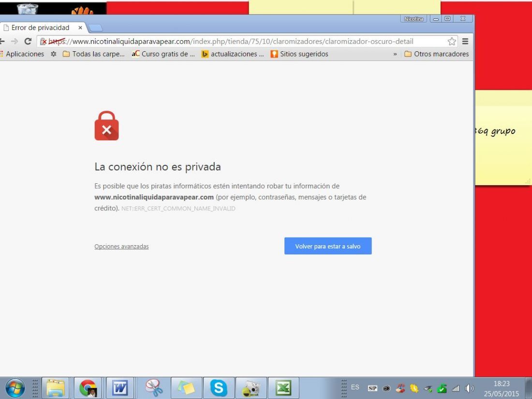Open the Chrome hamburger menu
Screen dimensions: 532x399
(x=465, y=42)
